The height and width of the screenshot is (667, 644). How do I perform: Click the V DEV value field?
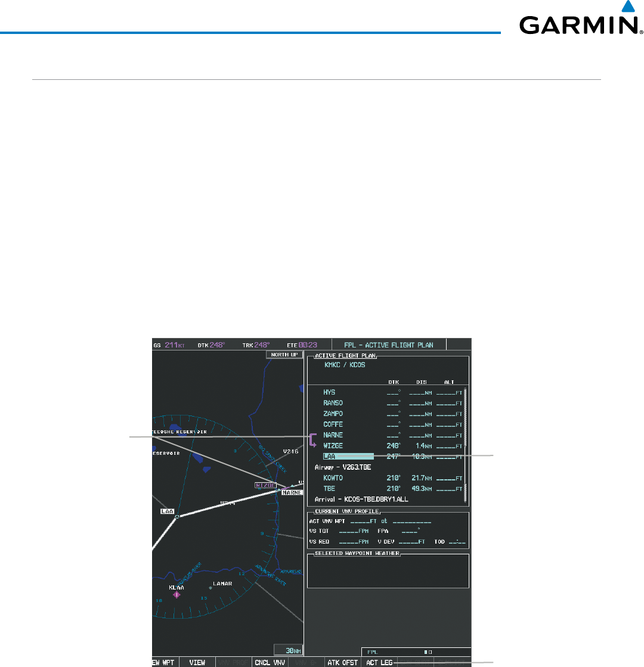click(411, 542)
